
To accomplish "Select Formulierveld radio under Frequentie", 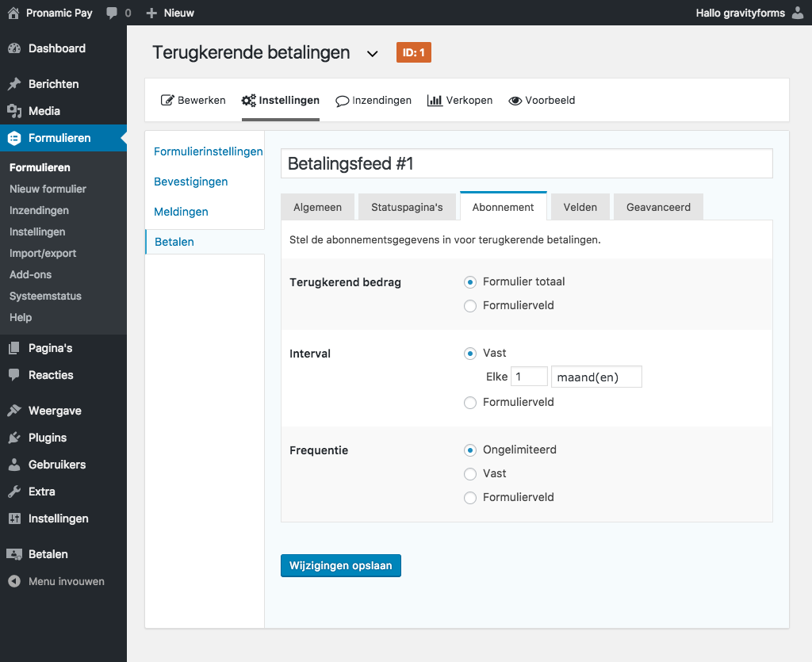I will [470, 498].
